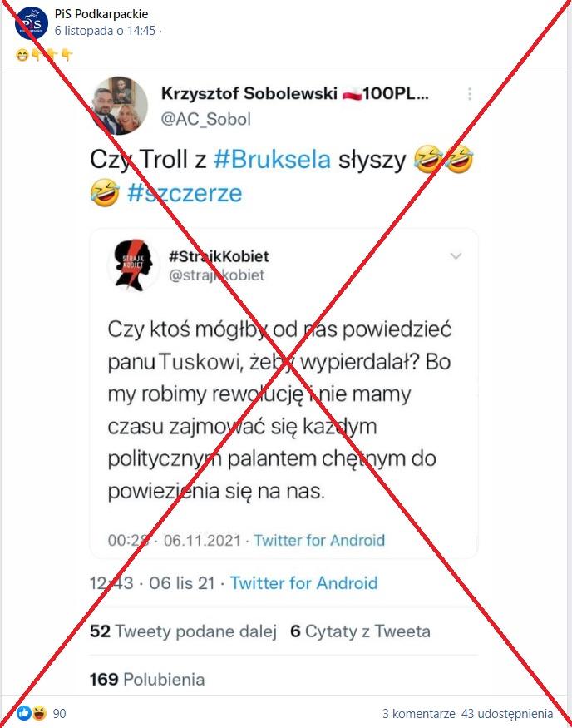
Task: View 6 Cytaty z Tweeta
Action: (361, 631)
